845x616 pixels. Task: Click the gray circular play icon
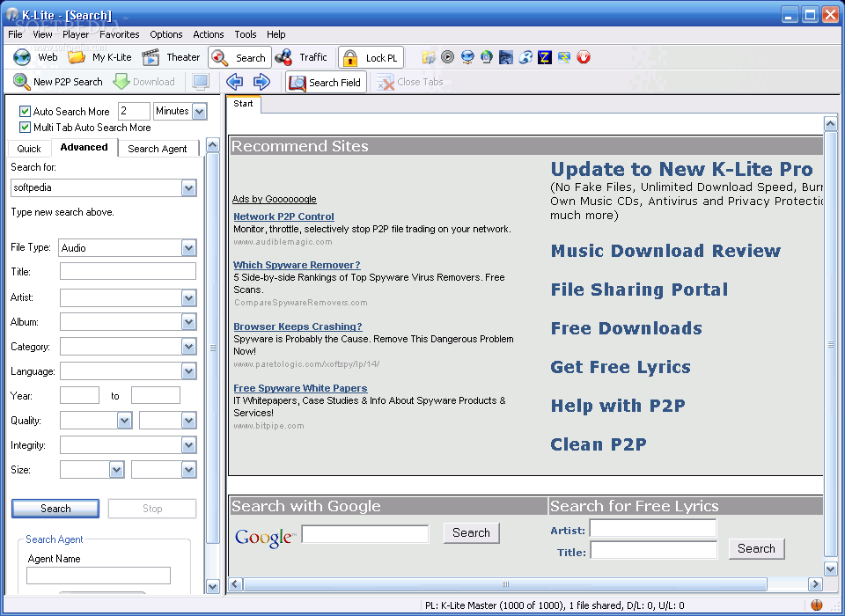(447, 56)
